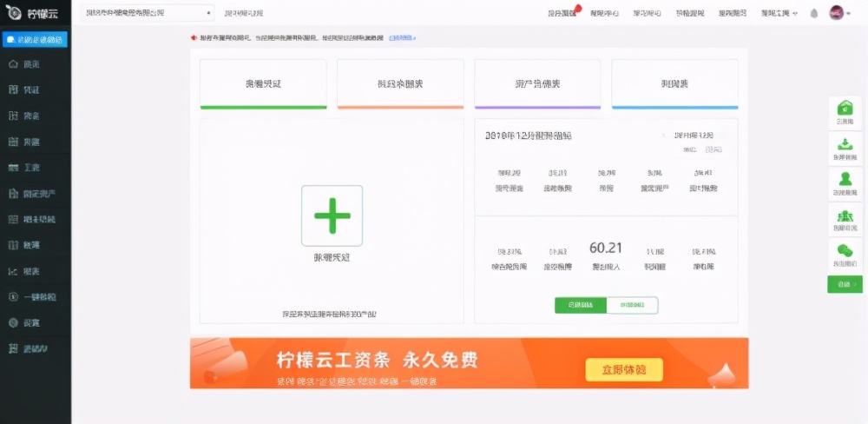The width and height of the screenshot is (868, 424).
Task: Click the 60.21 value in the statistics panel
Action: [x=606, y=248]
